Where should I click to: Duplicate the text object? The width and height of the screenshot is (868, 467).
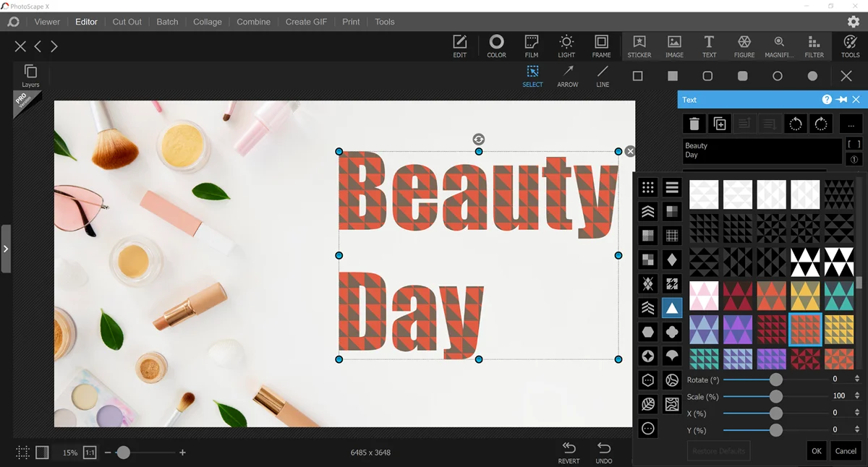click(720, 124)
